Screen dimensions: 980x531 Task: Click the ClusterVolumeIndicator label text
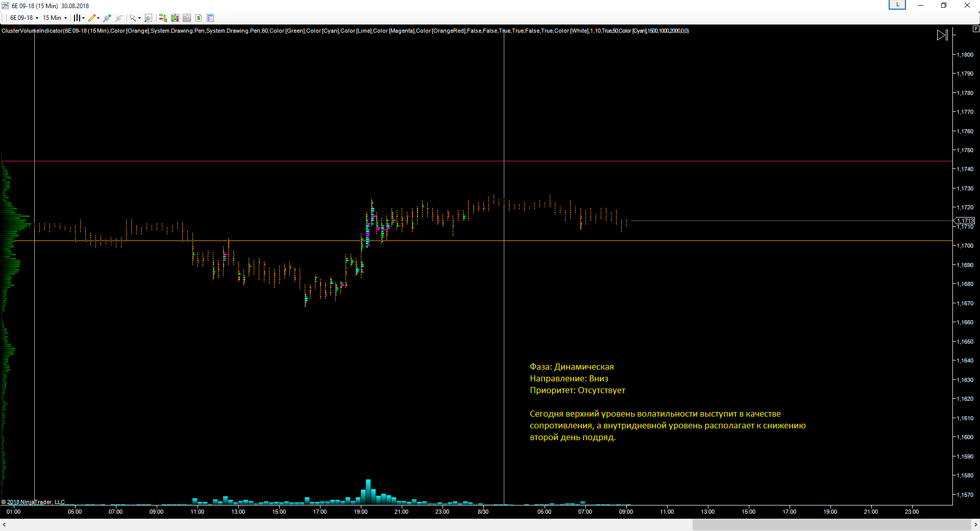click(345, 31)
